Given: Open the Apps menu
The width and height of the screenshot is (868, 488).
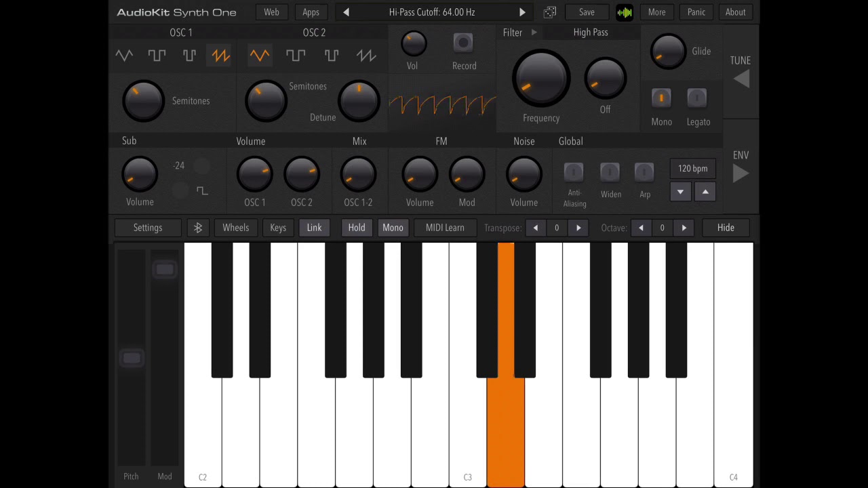Looking at the screenshot, I should [x=311, y=12].
